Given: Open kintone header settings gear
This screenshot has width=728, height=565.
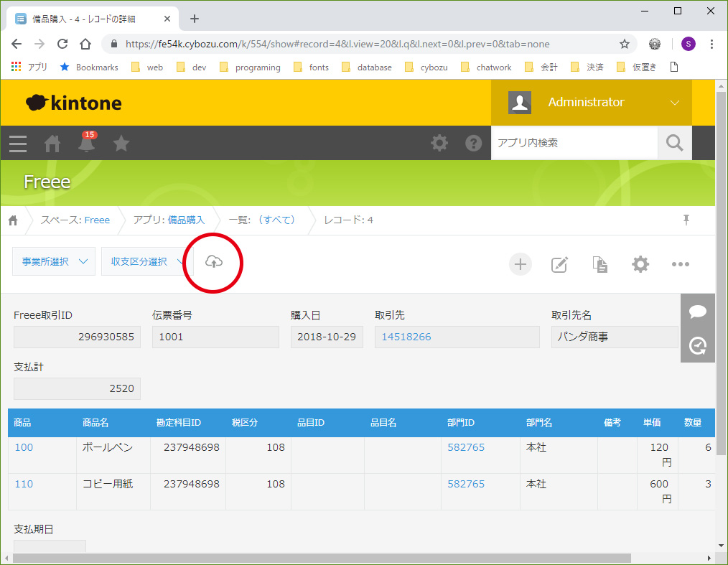Looking at the screenshot, I should [439, 143].
